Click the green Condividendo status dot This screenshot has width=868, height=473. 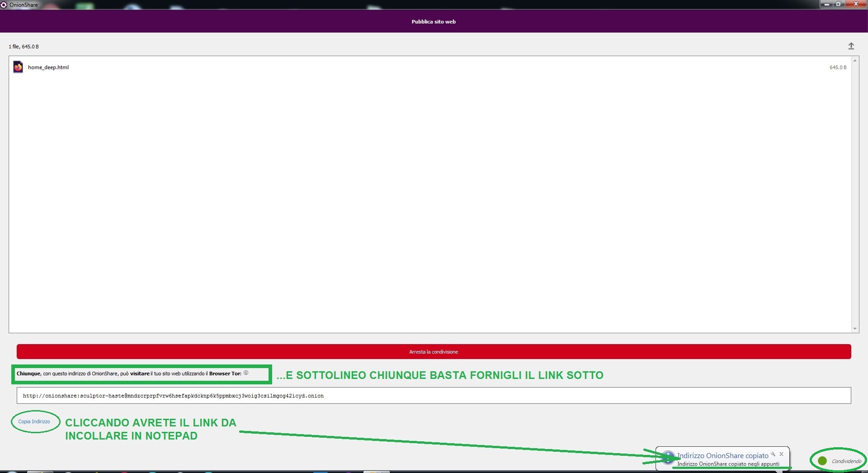click(x=822, y=461)
